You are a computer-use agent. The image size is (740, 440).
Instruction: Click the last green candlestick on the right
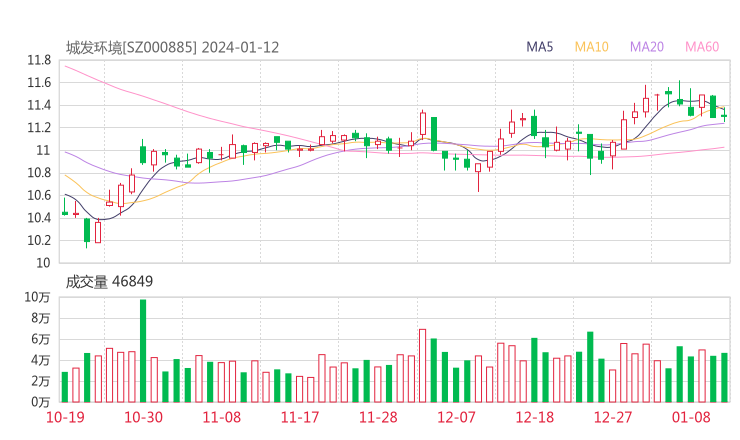(724, 115)
